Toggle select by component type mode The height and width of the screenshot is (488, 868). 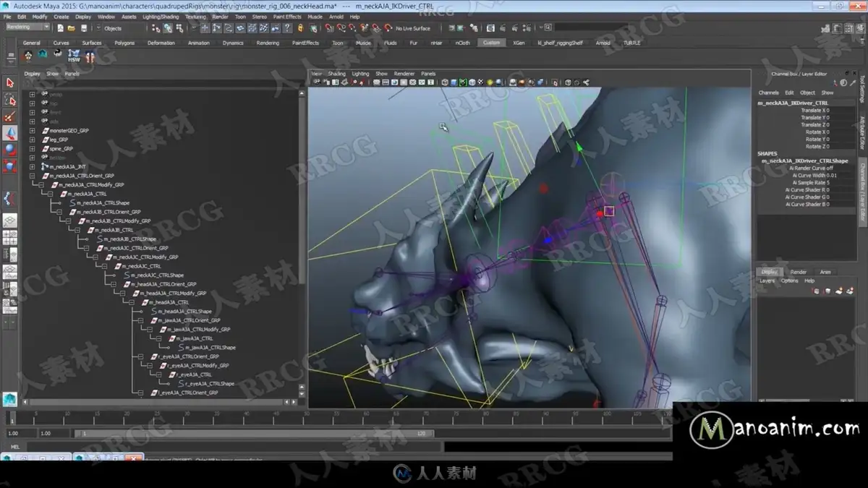click(x=179, y=28)
